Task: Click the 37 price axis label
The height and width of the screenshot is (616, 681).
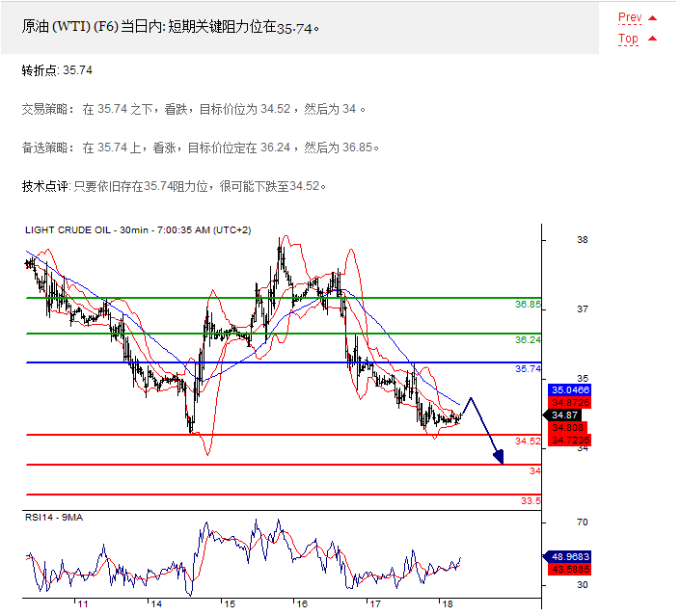Action: pyautogui.click(x=582, y=309)
